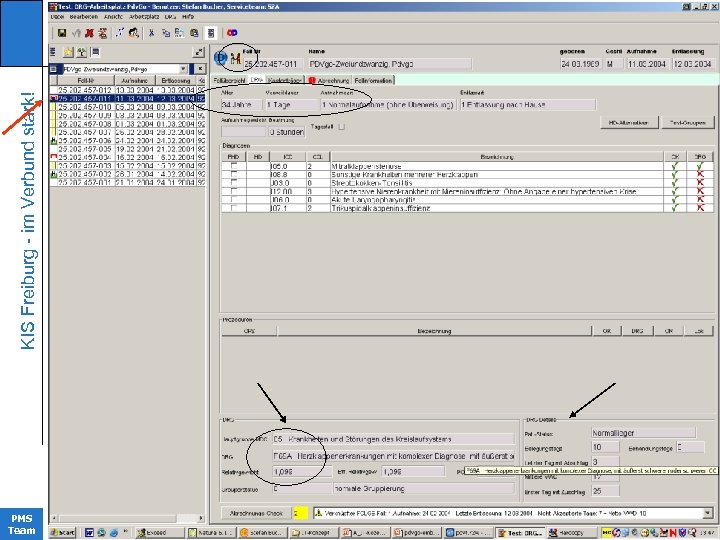Image resolution: width=720 pixels, height=540 pixels.
Task: Toggle PHD checkbox for diagnosis I07.1
Action: [x=234, y=208]
